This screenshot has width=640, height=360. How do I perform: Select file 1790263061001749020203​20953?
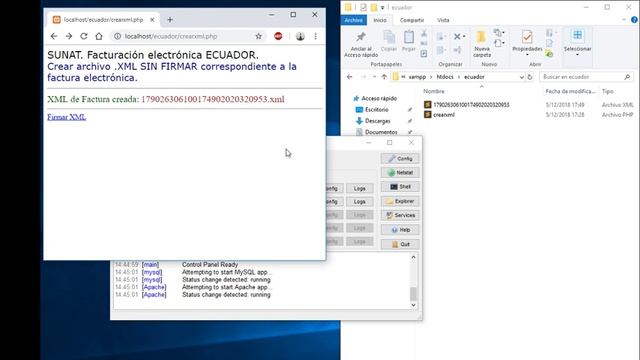pyautogui.click(x=471, y=105)
